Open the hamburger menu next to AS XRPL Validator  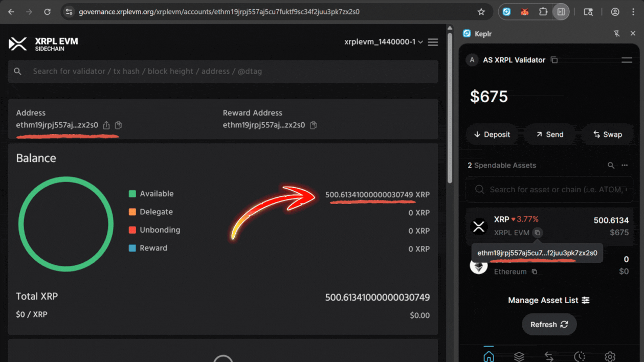tap(627, 60)
